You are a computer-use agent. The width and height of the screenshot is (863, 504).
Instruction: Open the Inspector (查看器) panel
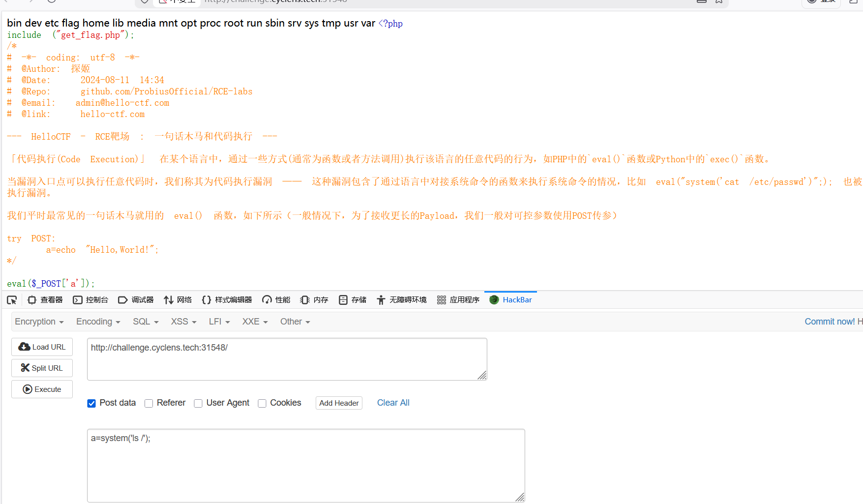tap(45, 300)
